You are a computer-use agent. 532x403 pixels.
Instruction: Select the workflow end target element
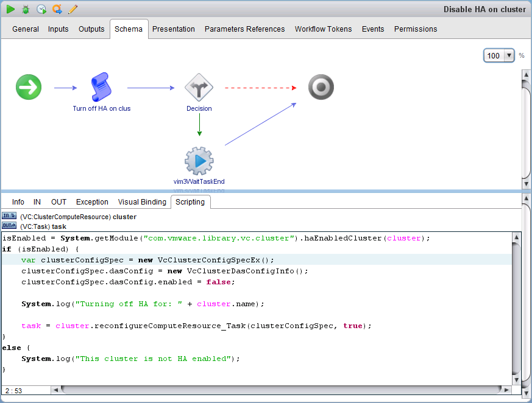click(321, 88)
